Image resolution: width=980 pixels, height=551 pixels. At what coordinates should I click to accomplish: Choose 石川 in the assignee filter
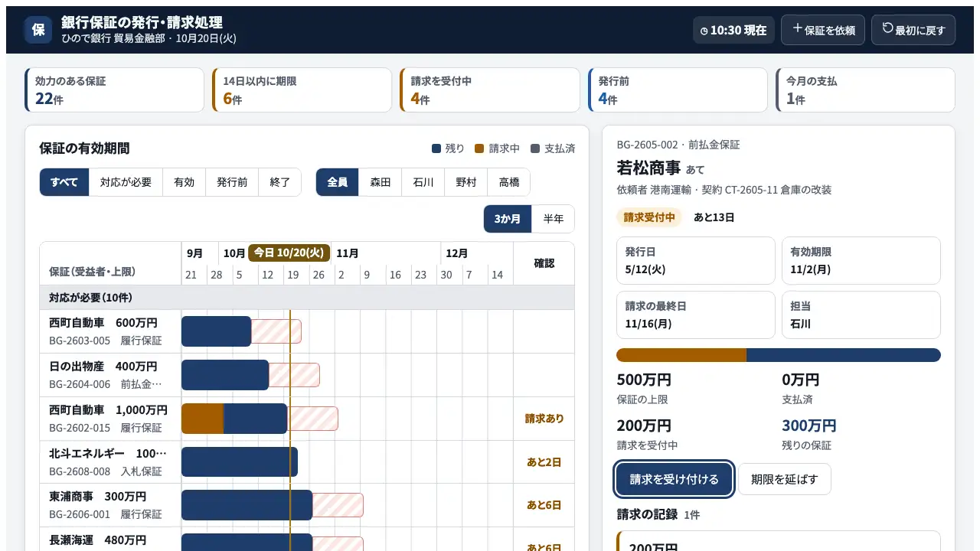(423, 182)
